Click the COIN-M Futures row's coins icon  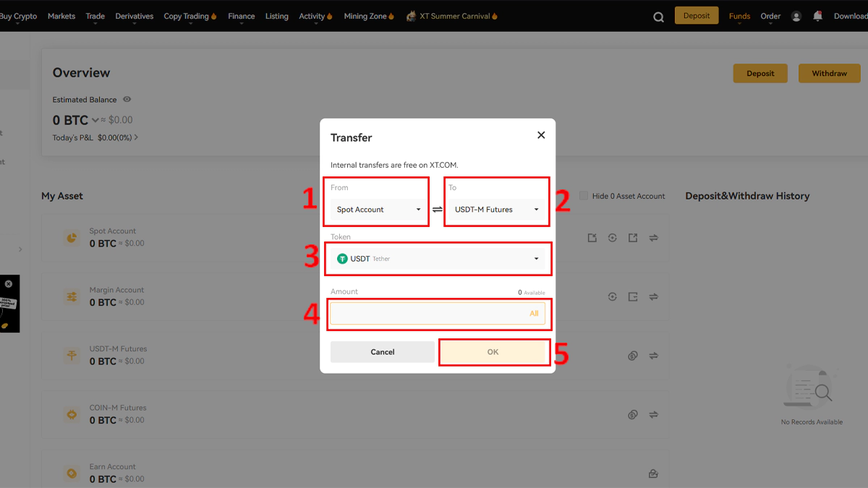pos(633,415)
